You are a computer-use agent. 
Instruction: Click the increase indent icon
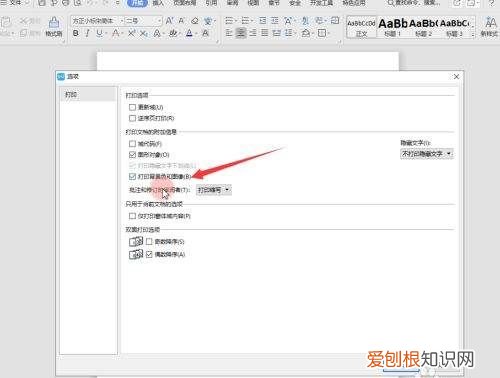(x=275, y=21)
